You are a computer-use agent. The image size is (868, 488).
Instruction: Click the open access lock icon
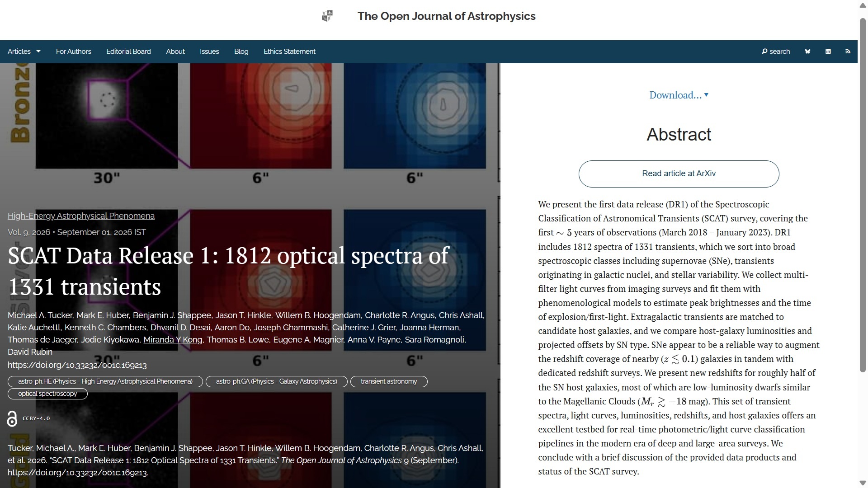point(12,419)
